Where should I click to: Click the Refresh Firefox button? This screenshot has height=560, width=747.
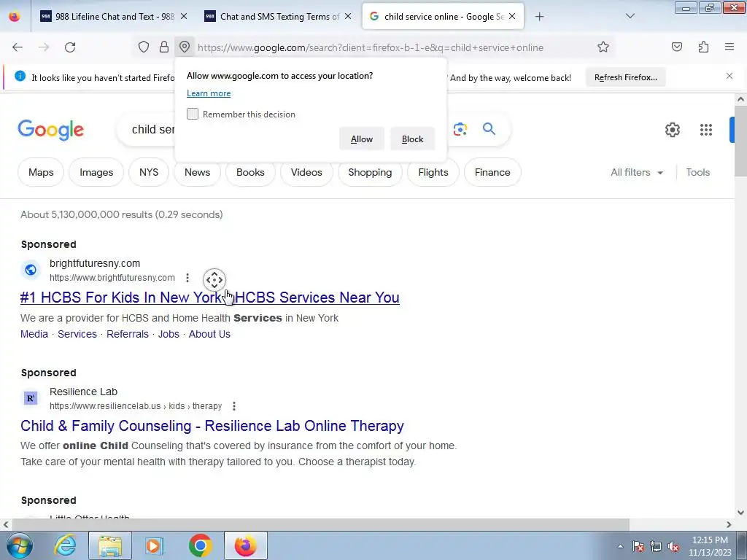tap(625, 77)
